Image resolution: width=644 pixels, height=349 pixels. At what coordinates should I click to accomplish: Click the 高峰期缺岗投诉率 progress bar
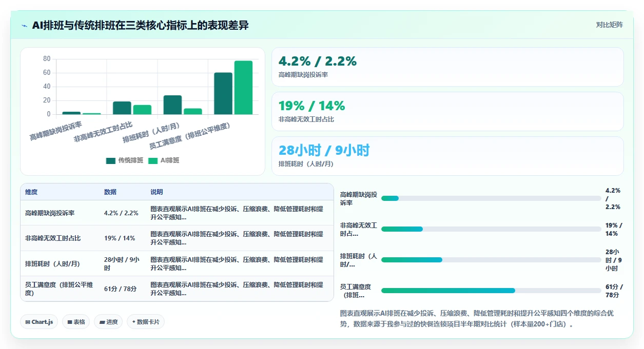tap(491, 198)
